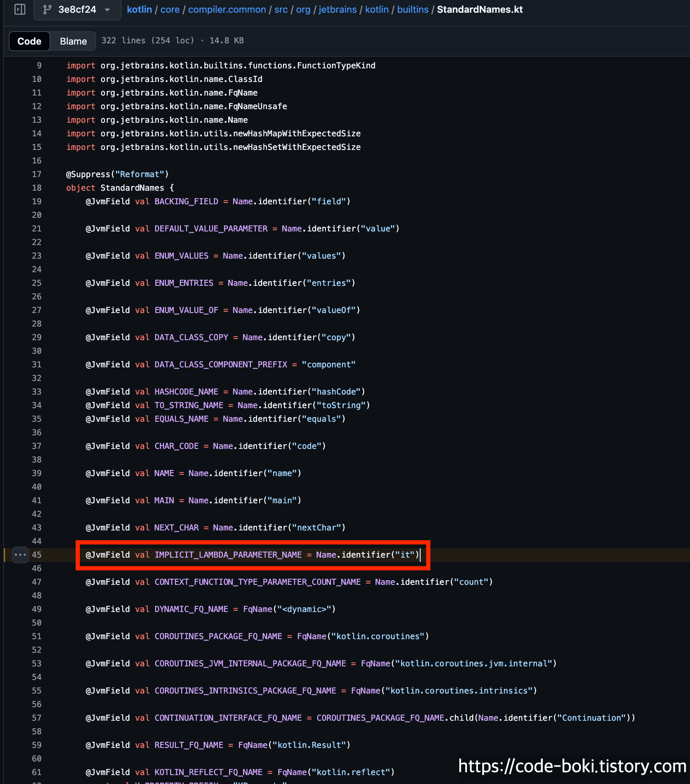Click the HASHCODE_NAME constant name

click(186, 392)
